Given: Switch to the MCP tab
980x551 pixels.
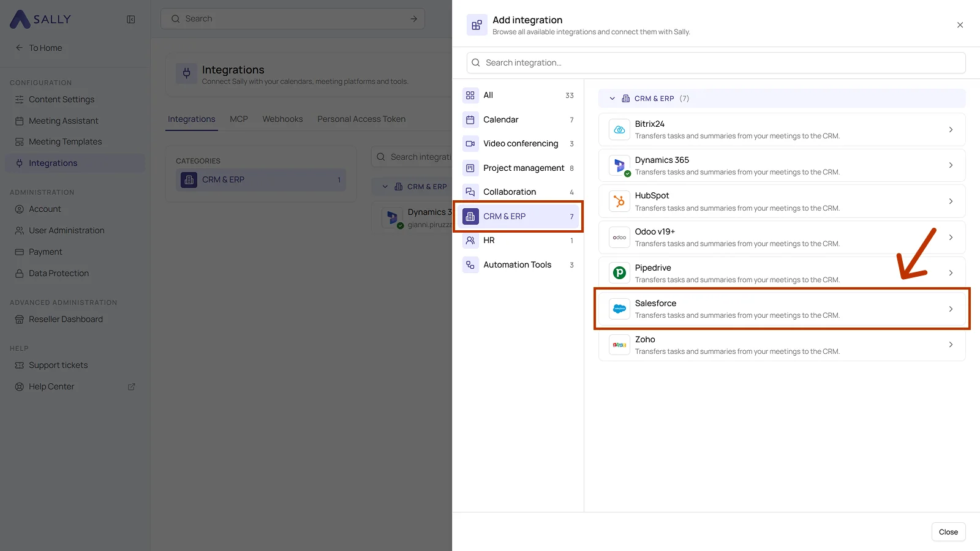Looking at the screenshot, I should [239, 119].
